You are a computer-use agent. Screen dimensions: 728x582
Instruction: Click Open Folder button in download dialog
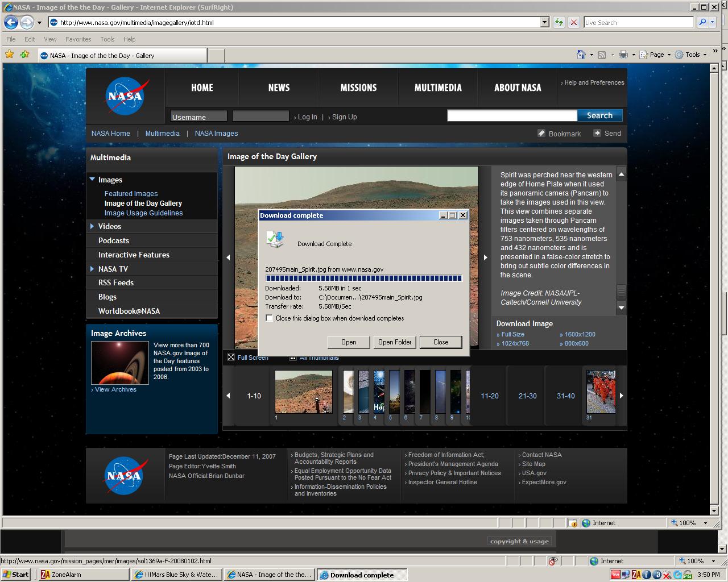pyautogui.click(x=395, y=342)
